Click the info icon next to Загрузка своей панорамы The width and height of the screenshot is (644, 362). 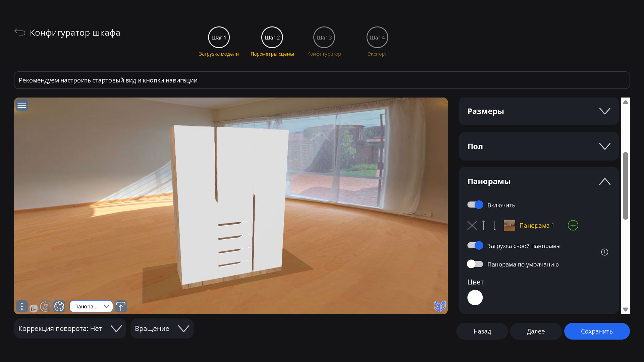tap(605, 252)
